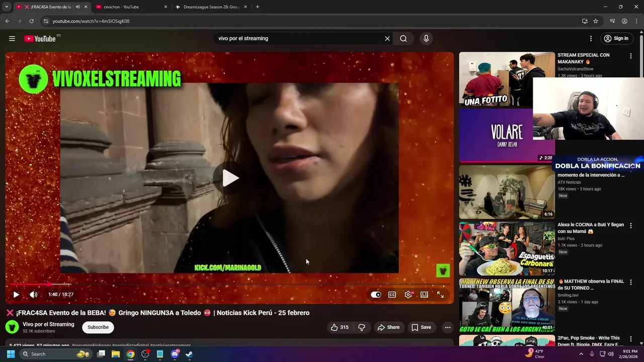Viewport: 644px width, 362px height.
Task: Sign in to YouTube
Action: coord(616,39)
